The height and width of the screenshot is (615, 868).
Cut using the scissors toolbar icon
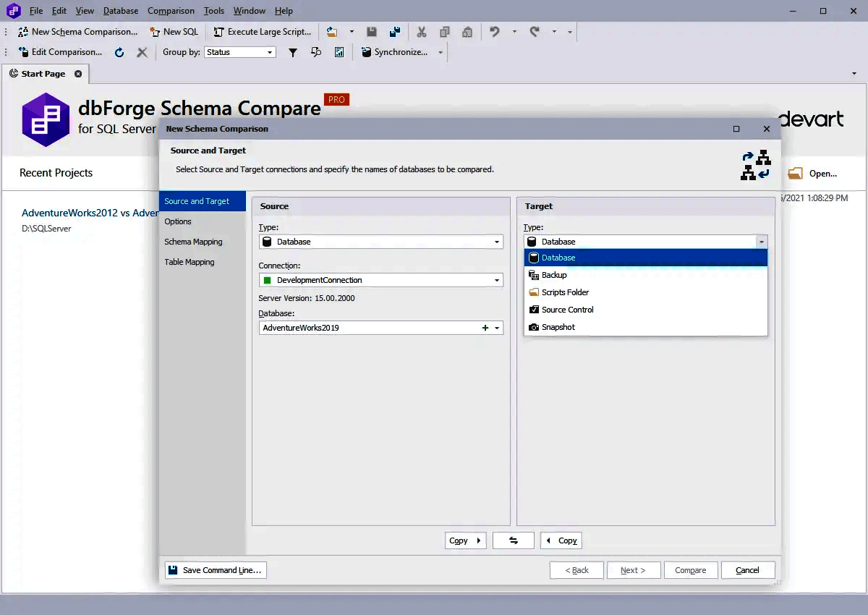pos(422,32)
